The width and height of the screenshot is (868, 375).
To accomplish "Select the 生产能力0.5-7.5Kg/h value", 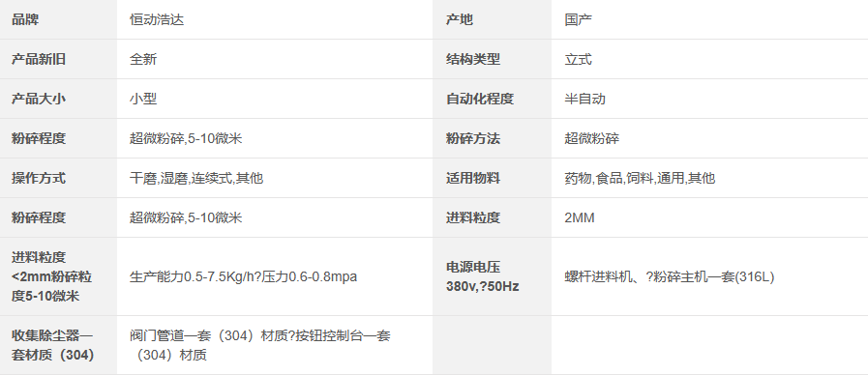I will [244, 276].
